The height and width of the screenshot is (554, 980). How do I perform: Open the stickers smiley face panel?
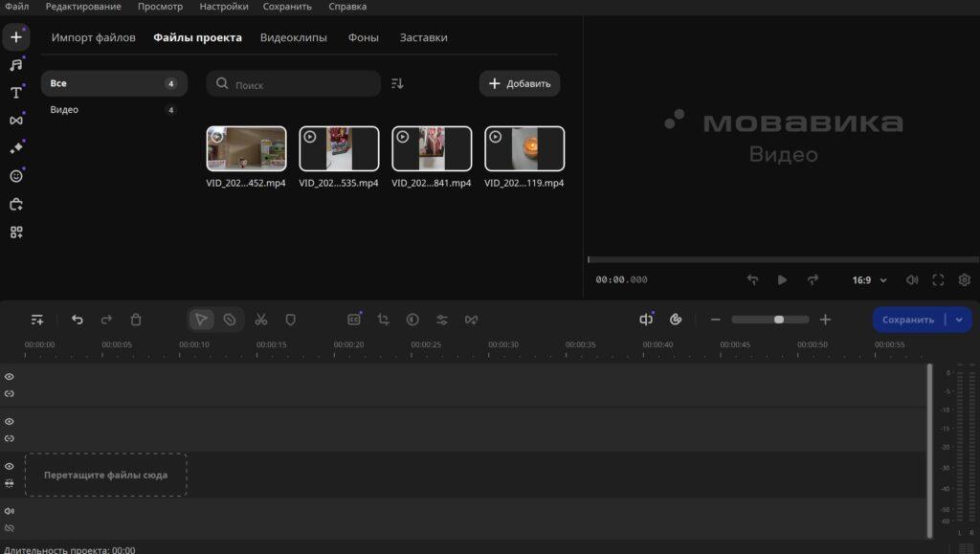[x=16, y=176]
